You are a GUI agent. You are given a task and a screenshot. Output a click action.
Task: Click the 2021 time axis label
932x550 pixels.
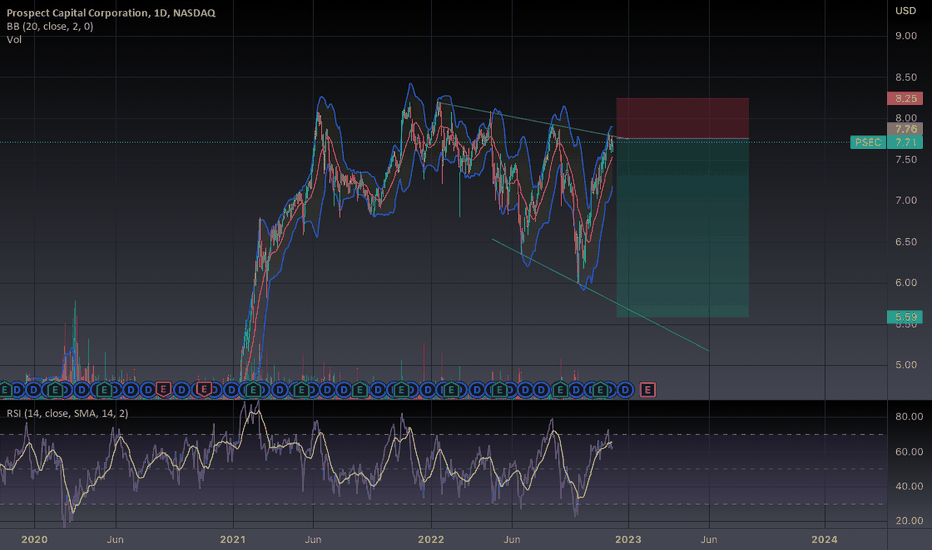(232, 539)
